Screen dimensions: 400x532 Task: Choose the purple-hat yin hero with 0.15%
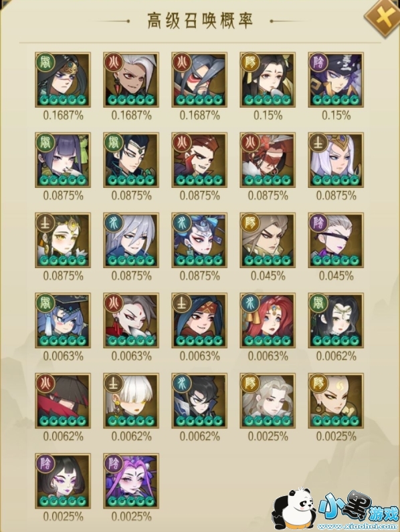click(336, 80)
